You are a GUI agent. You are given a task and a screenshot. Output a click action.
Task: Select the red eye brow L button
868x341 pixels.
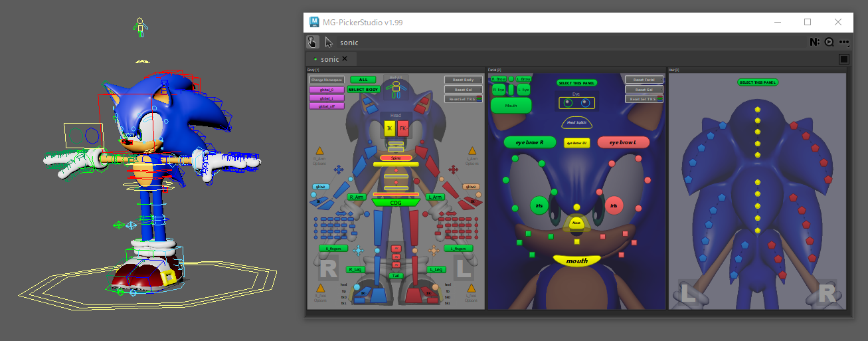pyautogui.click(x=623, y=142)
